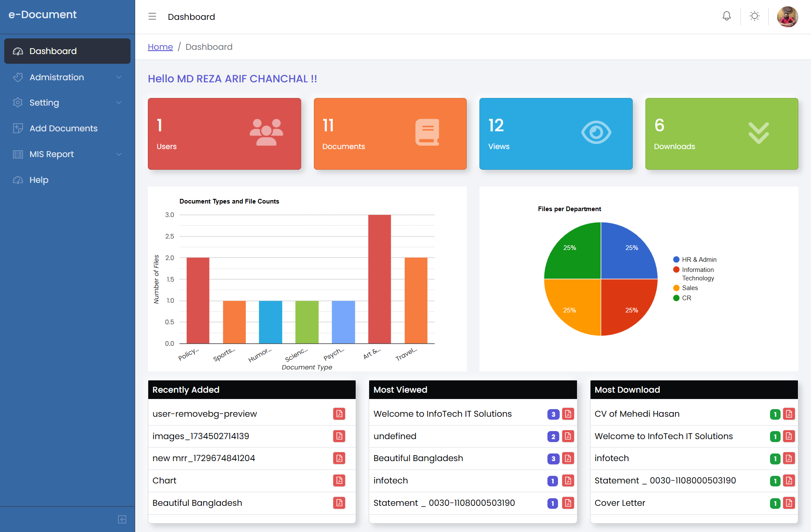Click the notification bell icon
The height and width of the screenshot is (532, 811).
[727, 16]
